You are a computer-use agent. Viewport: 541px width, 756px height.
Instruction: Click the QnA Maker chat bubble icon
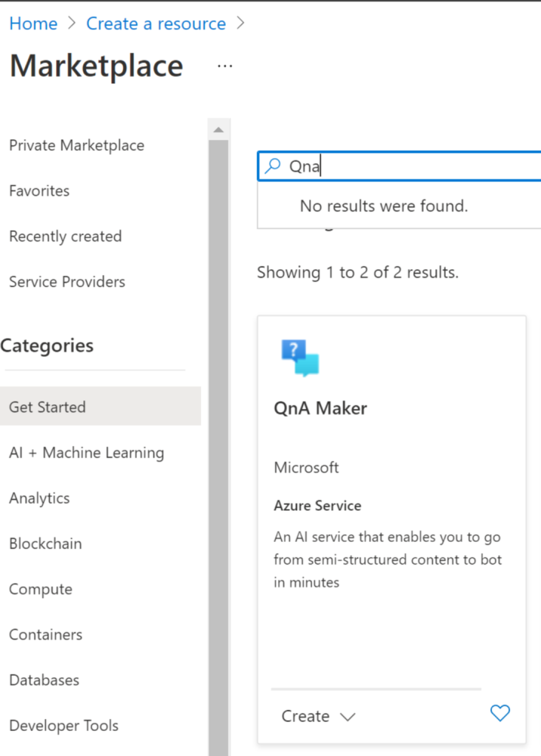tap(300, 358)
